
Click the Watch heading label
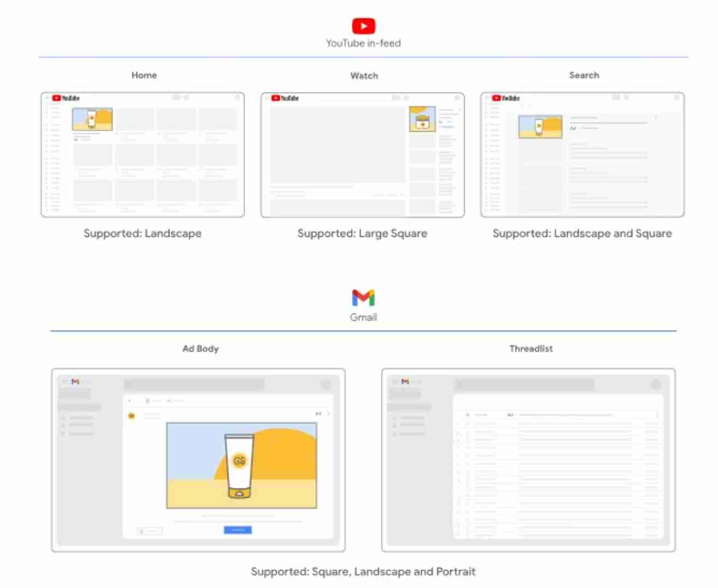point(364,76)
